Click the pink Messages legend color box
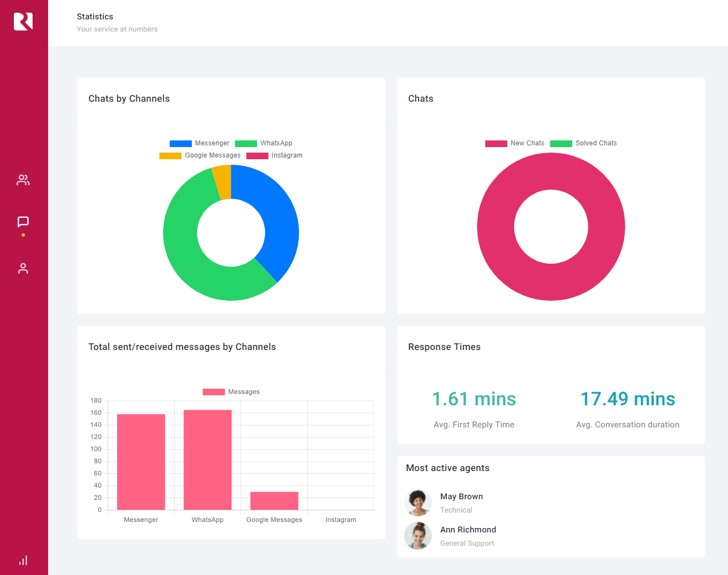Screen dimensions: 728x575 pos(214,392)
